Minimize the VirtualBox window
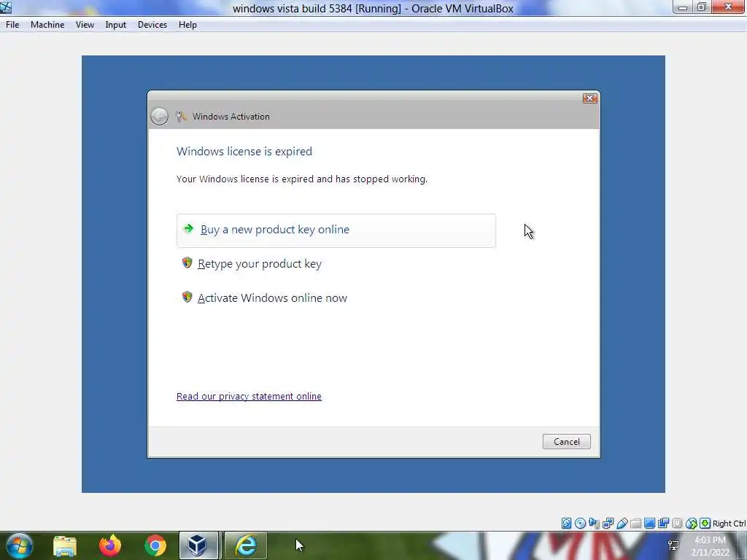The image size is (747, 560). point(683,7)
